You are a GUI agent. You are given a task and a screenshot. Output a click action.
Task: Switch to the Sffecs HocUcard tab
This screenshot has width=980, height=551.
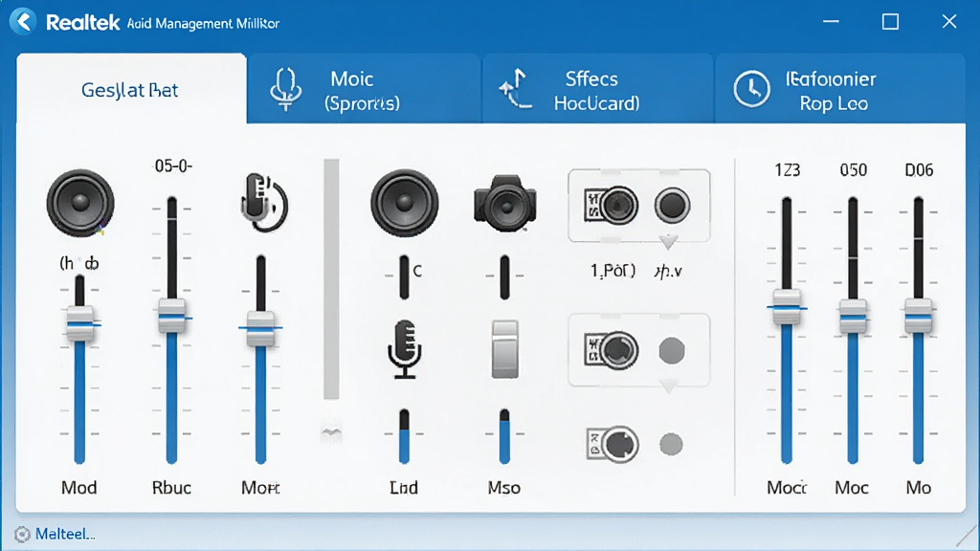tap(597, 89)
